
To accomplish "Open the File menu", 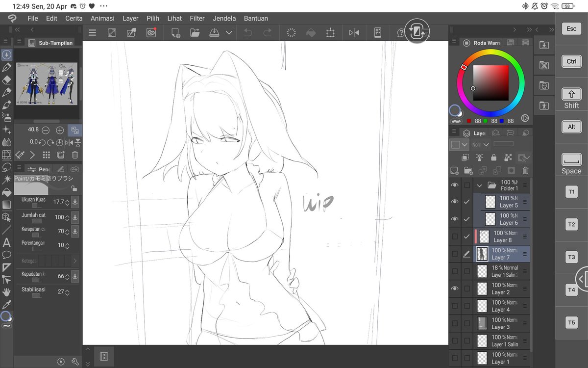I will (x=33, y=19).
